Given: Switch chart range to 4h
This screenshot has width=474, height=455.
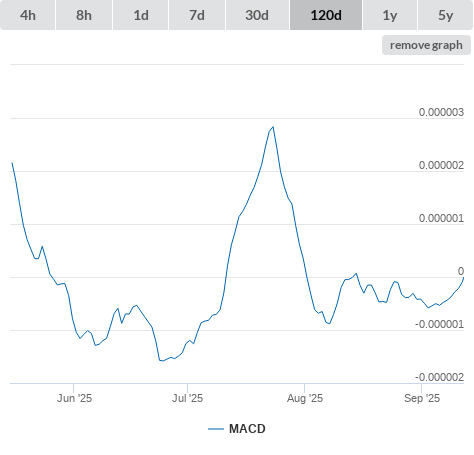Looking at the screenshot, I should (x=28, y=15).
